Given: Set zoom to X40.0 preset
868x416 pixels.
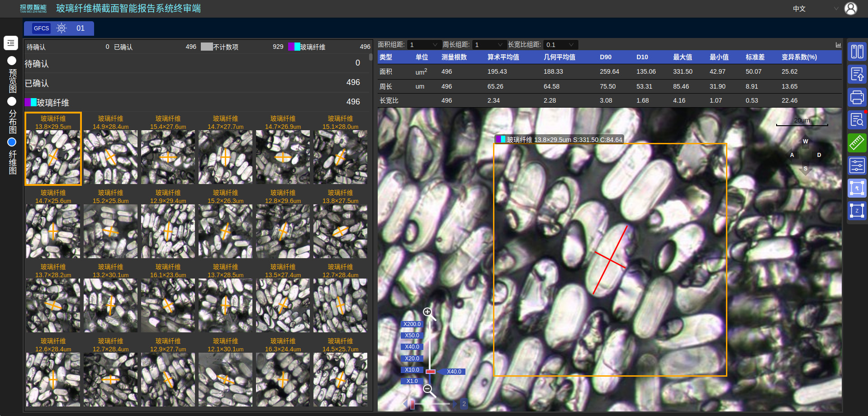Looking at the screenshot, I should pyautogui.click(x=412, y=347).
